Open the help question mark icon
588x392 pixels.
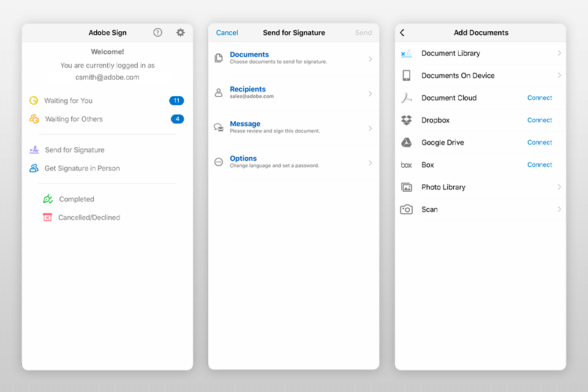tap(158, 32)
